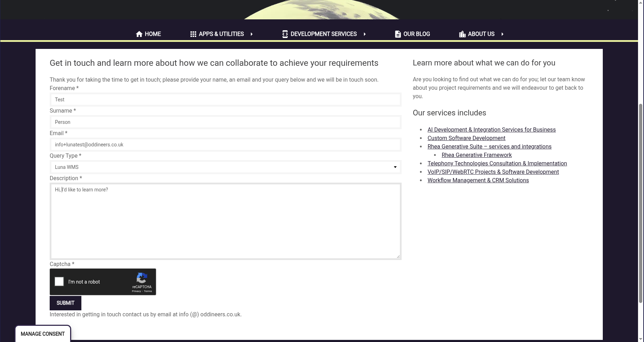Open Rhea Generative Suite services link
644x342 pixels.
click(489, 147)
